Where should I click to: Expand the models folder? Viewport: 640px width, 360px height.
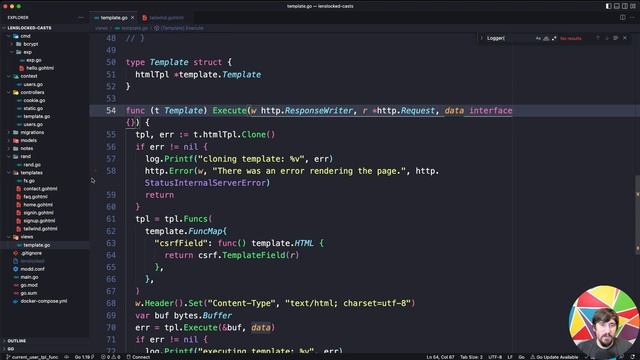click(x=28, y=140)
